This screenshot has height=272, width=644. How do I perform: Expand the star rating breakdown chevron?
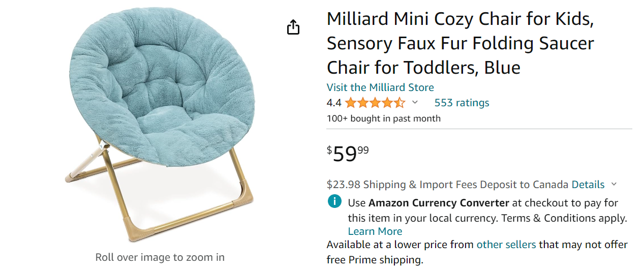[415, 103]
